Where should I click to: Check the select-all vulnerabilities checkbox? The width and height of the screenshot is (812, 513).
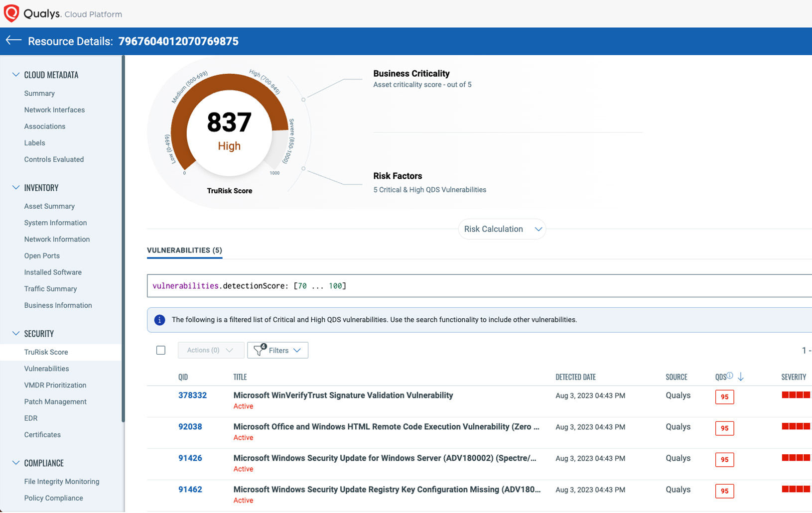coord(160,350)
